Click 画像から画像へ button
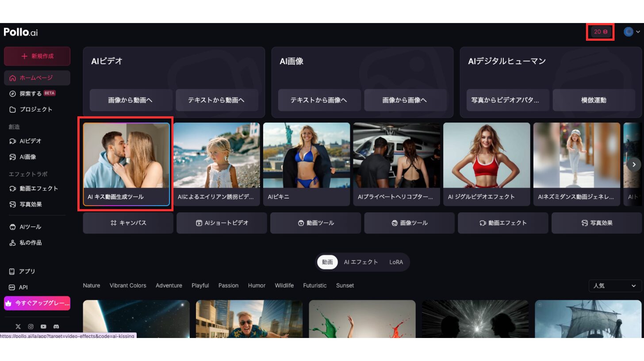This screenshot has width=644, height=361. pyautogui.click(x=405, y=100)
